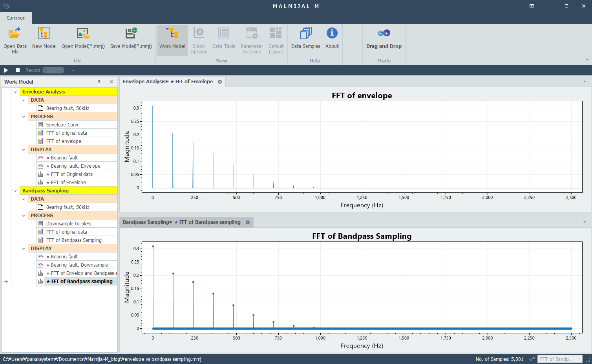The height and width of the screenshot is (364, 592).
Task: Select FFT of Original data display item
Action: point(77,174)
